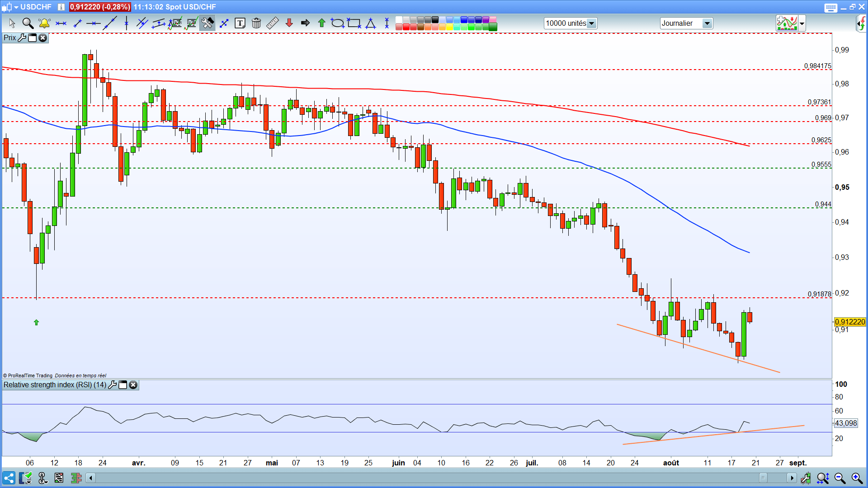Click the price change 0,912220 (-0,28%) badge
This screenshot has height=488, width=868.
[100, 7]
